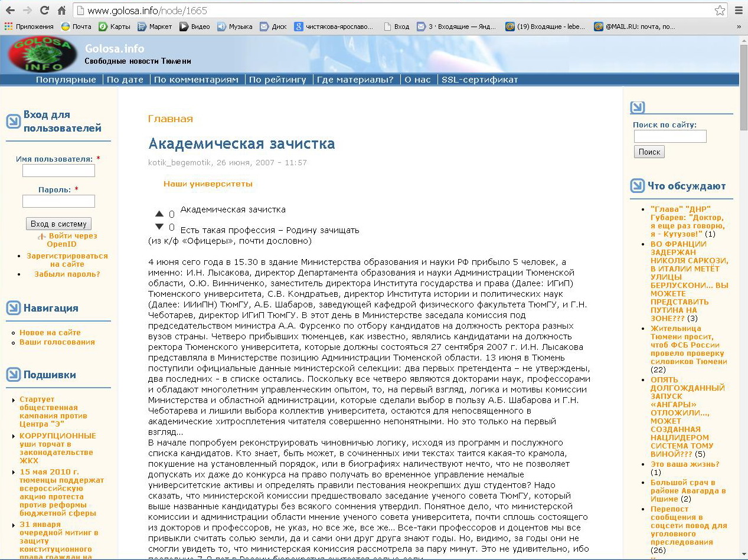The width and height of the screenshot is (748, 560).
Task: Open the Видео bookmark
Action: point(195,27)
